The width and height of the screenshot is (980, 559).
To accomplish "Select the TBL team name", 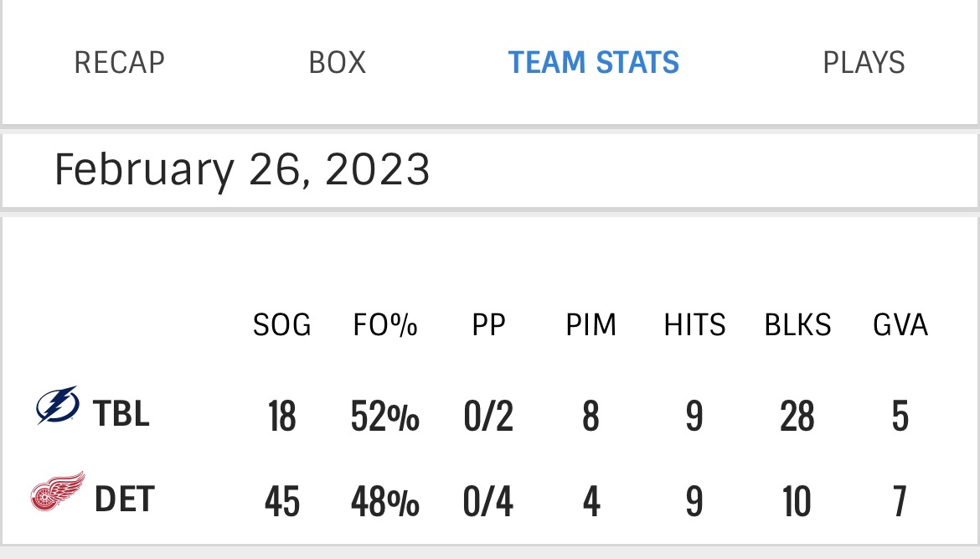I will tap(121, 414).
